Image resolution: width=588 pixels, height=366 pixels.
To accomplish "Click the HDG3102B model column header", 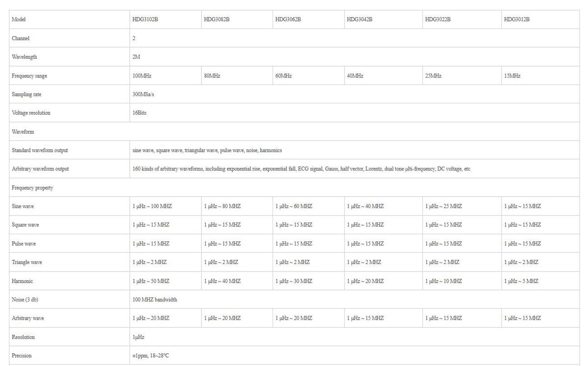I will coord(145,20).
